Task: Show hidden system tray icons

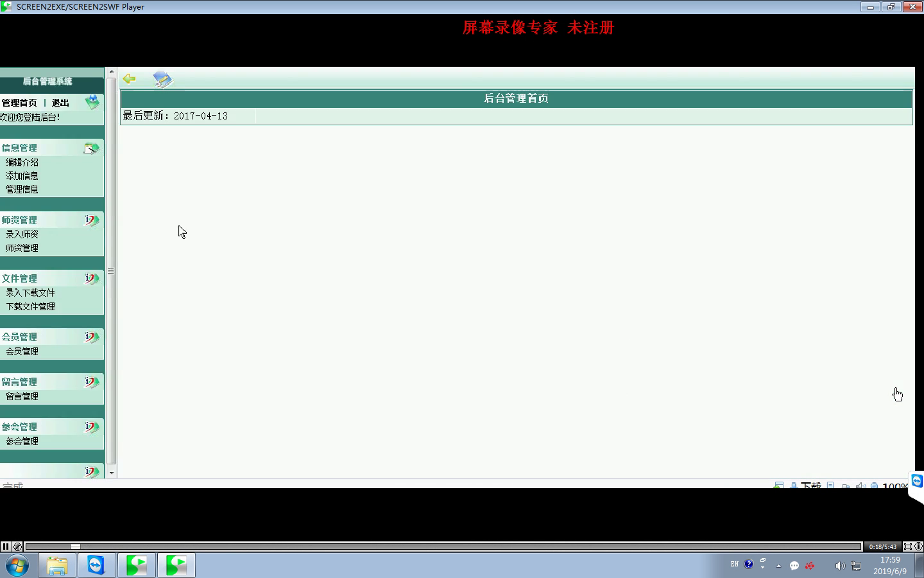Action: click(778, 566)
